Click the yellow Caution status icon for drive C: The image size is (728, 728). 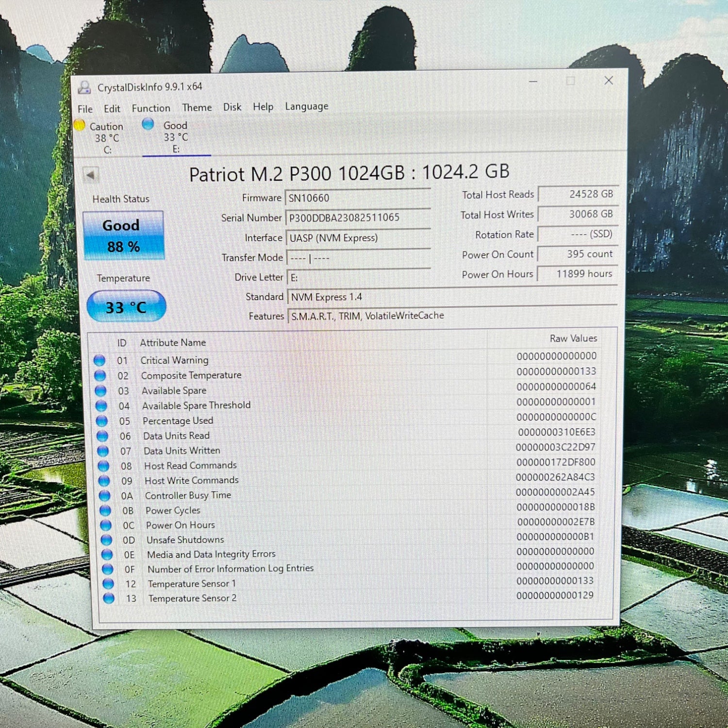point(80,125)
